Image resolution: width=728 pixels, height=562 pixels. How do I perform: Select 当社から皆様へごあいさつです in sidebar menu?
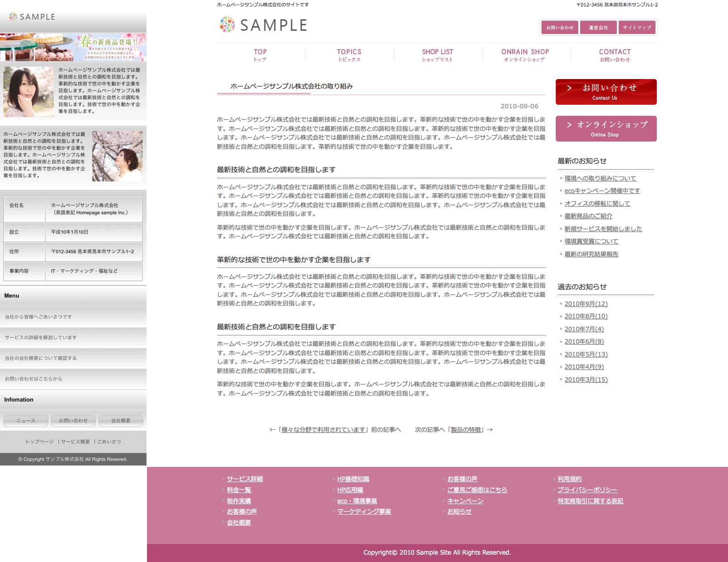coord(39,317)
